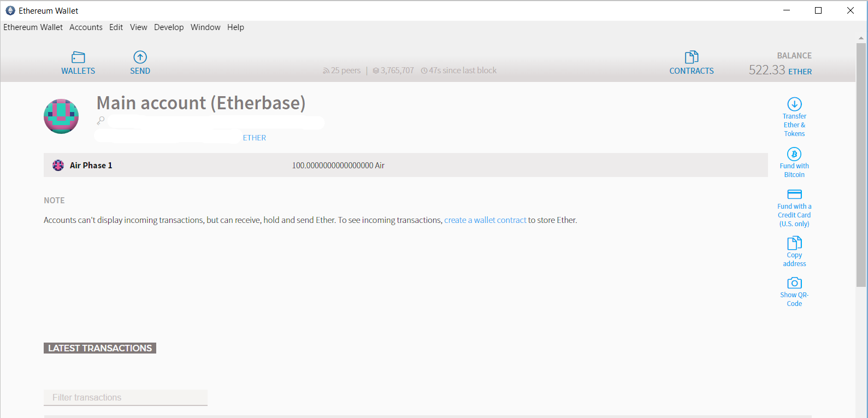
Task: Click the 522.33 ETHER balance value
Action: 780,70
